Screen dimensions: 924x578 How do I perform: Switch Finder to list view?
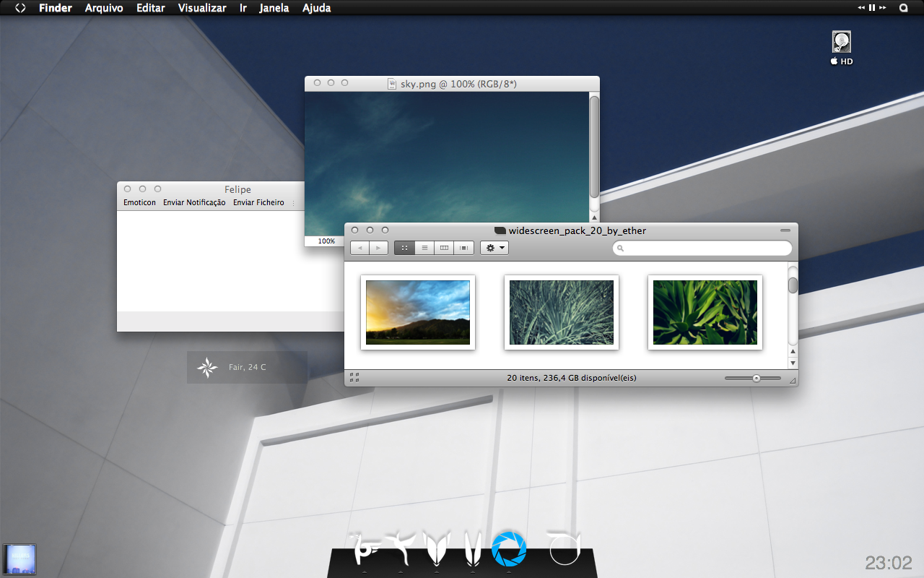click(x=424, y=248)
